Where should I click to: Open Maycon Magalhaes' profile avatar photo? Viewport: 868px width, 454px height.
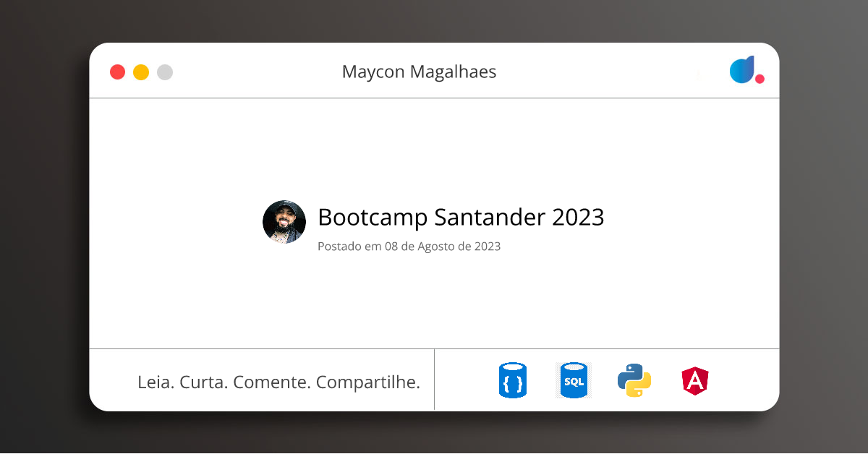tap(284, 222)
